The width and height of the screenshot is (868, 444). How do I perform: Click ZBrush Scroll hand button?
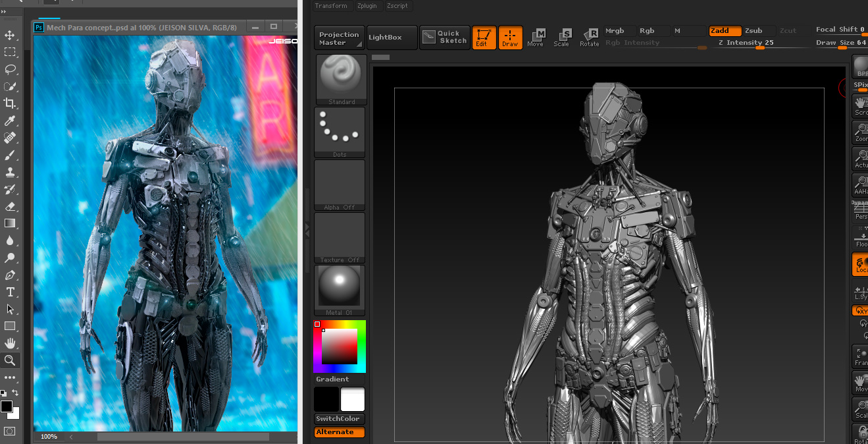pos(861,105)
